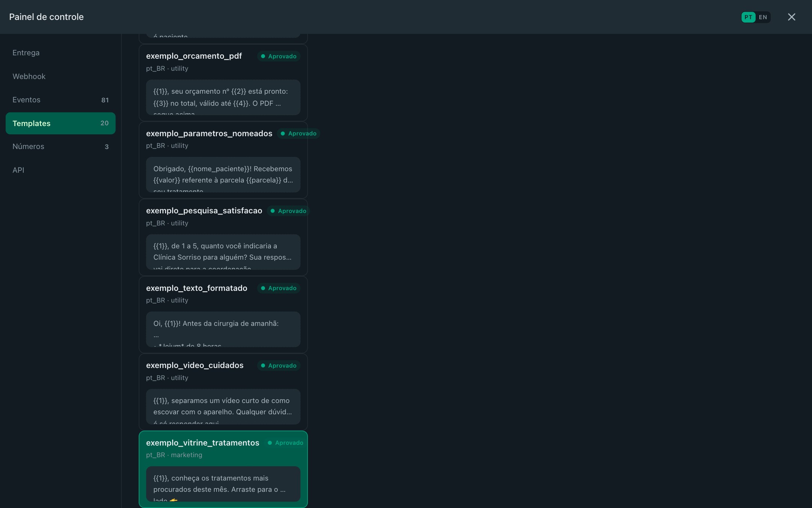Select the exemplo_orcamento_pdf template card
Viewport: 812px width, 508px height.
(x=223, y=83)
